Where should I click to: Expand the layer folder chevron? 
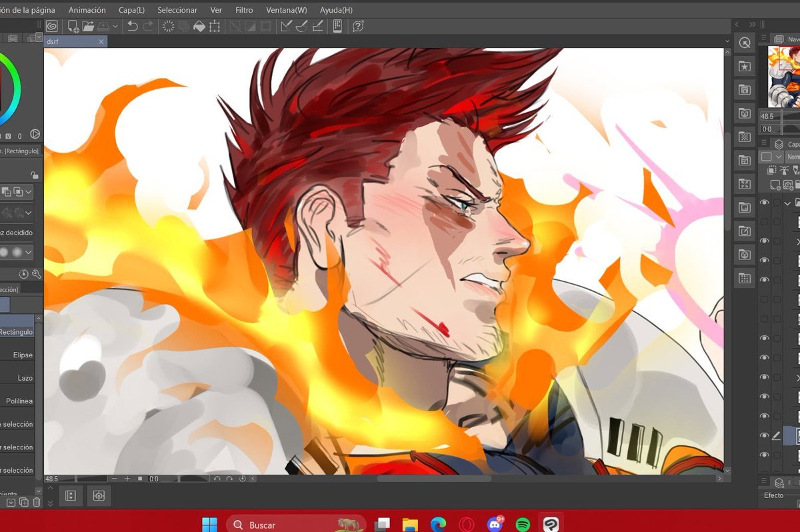coord(788,203)
